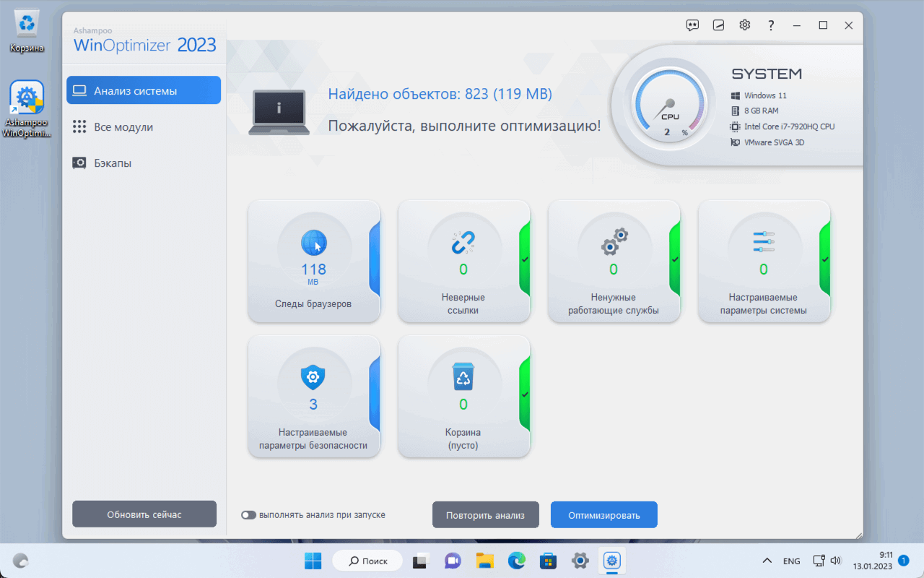Click the "Неверные ссылки" label
The width and height of the screenshot is (924, 578).
pyautogui.click(x=463, y=303)
